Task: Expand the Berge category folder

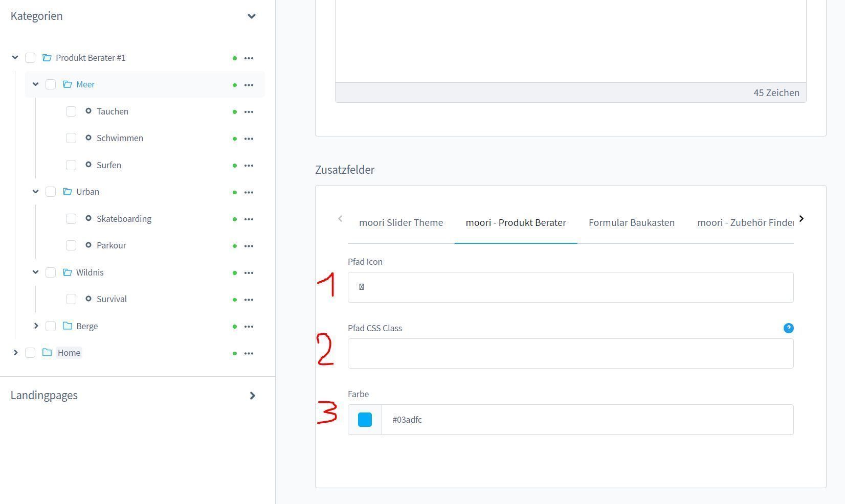Action: (36, 326)
